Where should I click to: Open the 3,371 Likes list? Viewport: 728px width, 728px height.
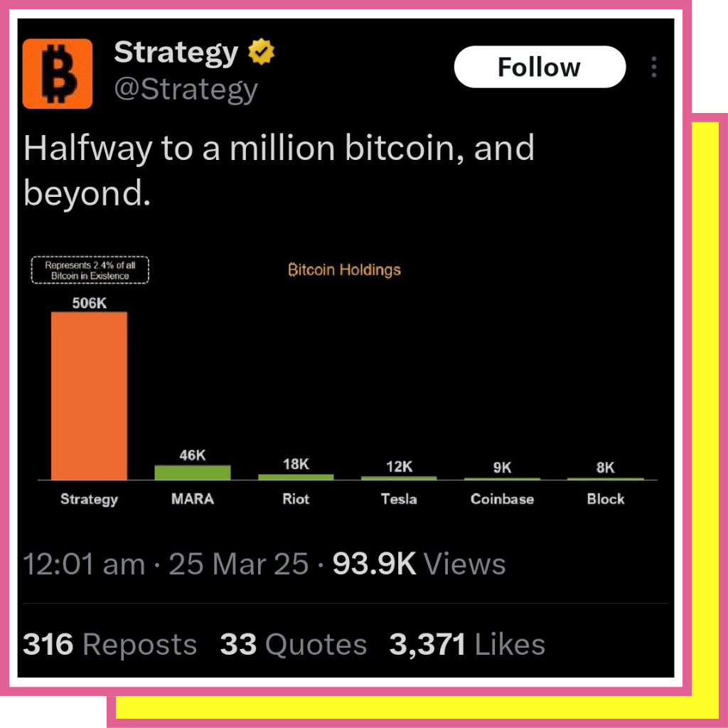467,644
